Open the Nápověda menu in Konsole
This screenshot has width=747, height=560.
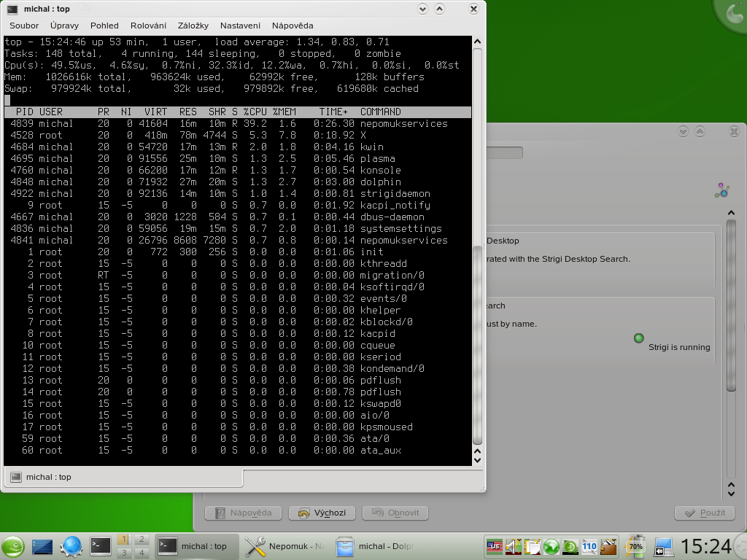pyautogui.click(x=293, y=26)
